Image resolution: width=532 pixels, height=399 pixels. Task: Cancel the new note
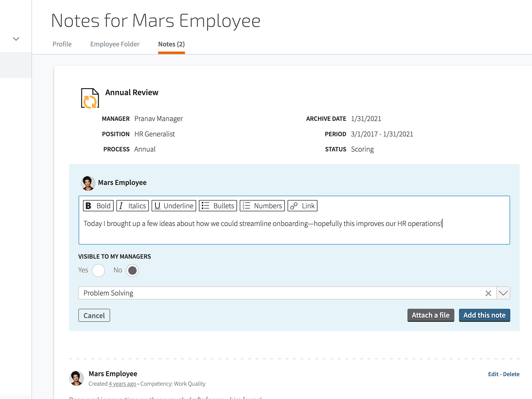point(94,316)
